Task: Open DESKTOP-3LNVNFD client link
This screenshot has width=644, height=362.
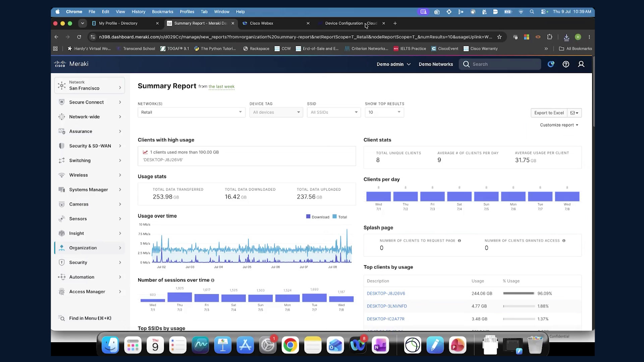Action: point(387,306)
